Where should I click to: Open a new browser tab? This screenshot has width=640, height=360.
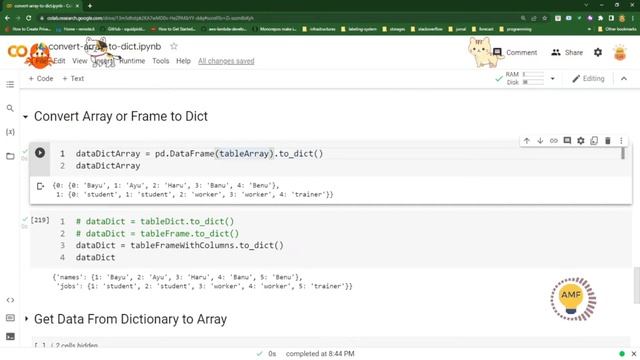point(90,6)
